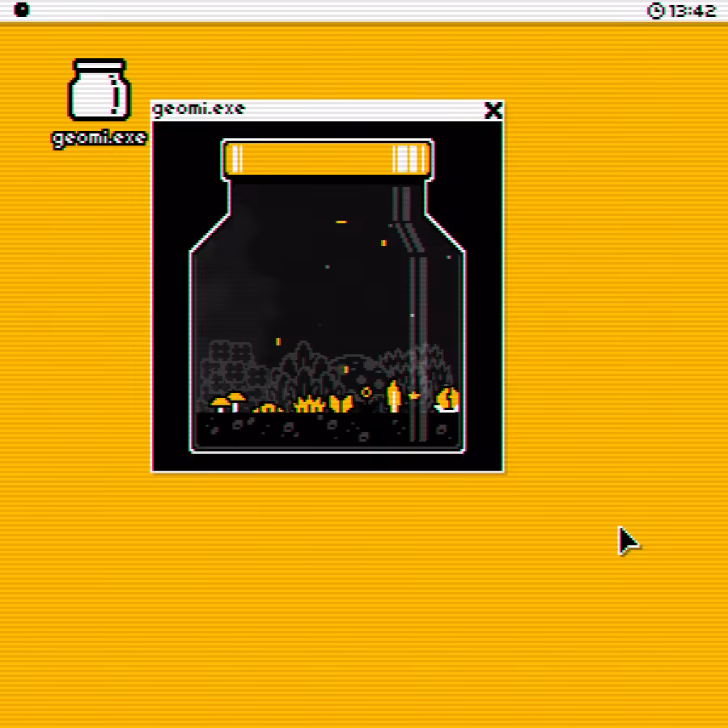Click the geomi.exe window title bar
The width and height of the screenshot is (728, 728).
pos(327,111)
